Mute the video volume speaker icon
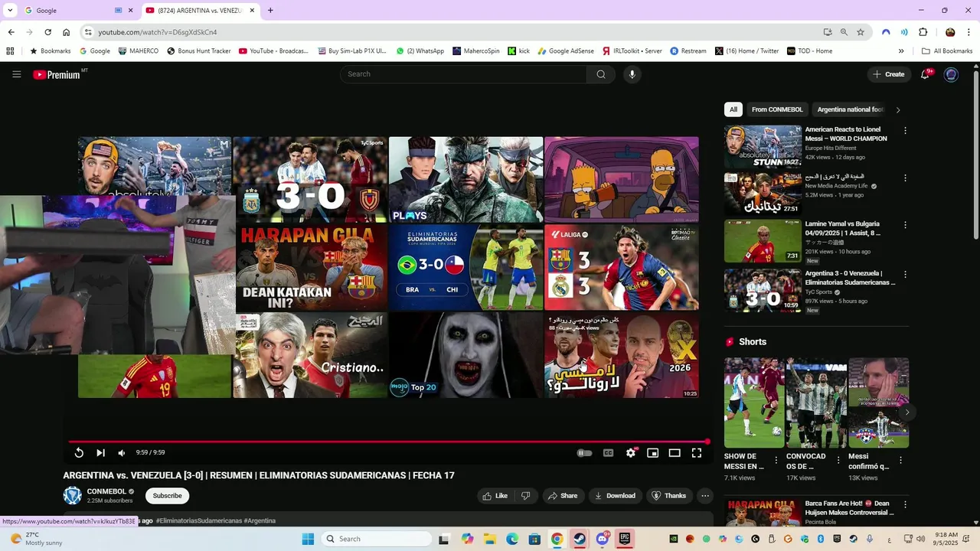980x551 pixels. coord(122,453)
